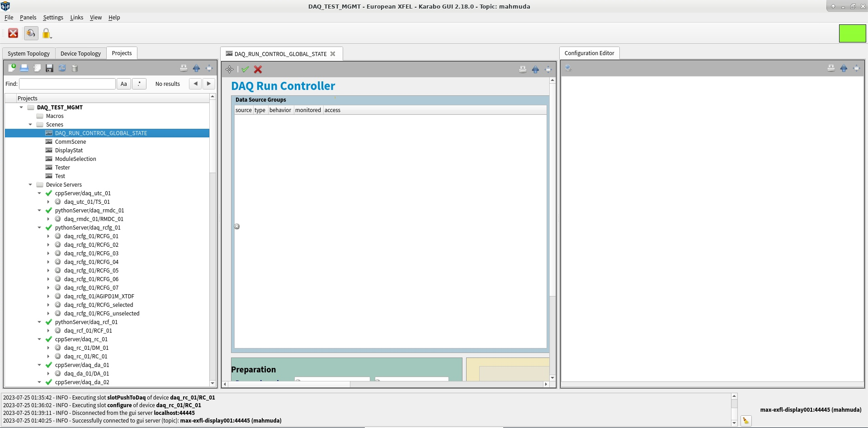Image resolution: width=868 pixels, height=428 pixels.
Task: Switch to the System Topology tab
Action: click(28, 53)
